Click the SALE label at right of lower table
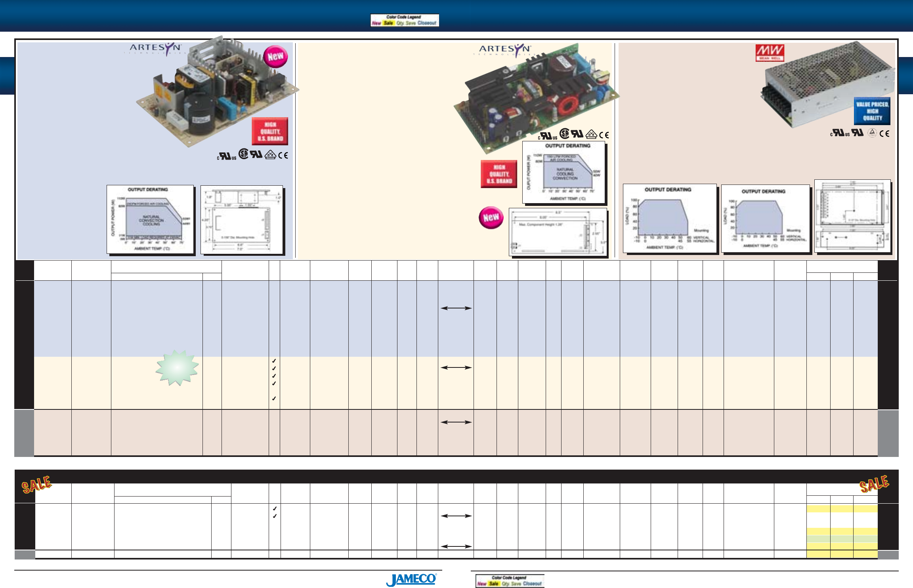Image resolution: width=913 pixels, height=588 pixels. point(874,484)
